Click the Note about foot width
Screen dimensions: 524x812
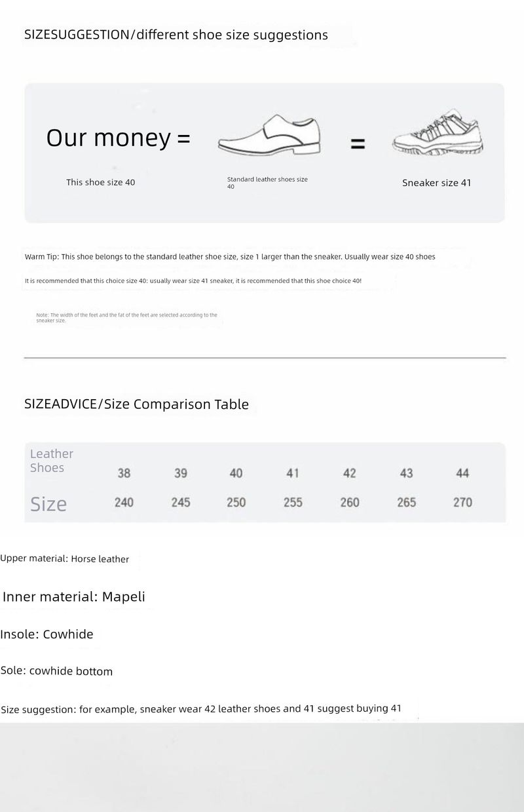[x=126, y=317]
